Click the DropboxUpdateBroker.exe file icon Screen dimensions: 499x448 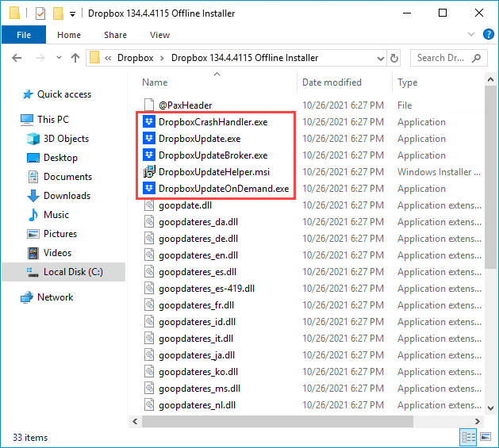[x=149, y=155]
